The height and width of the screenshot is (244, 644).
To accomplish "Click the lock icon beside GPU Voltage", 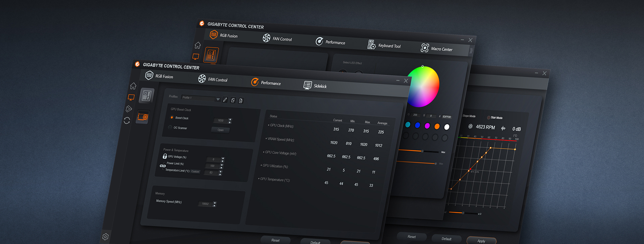I will coord(165,156).
